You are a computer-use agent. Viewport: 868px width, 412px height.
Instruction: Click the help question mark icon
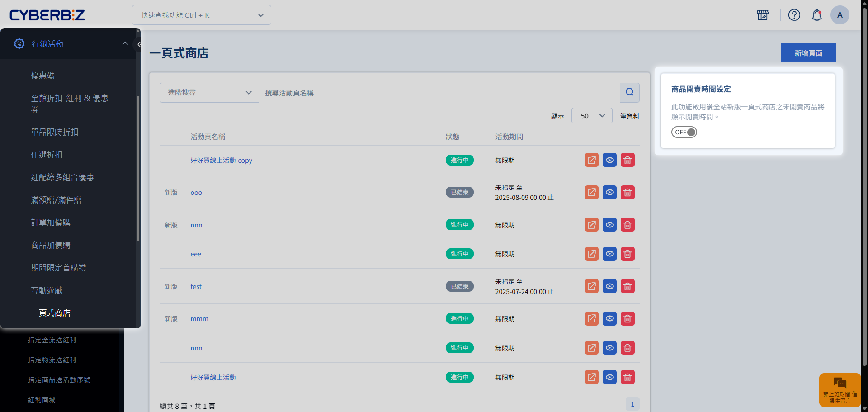(794, 15)
